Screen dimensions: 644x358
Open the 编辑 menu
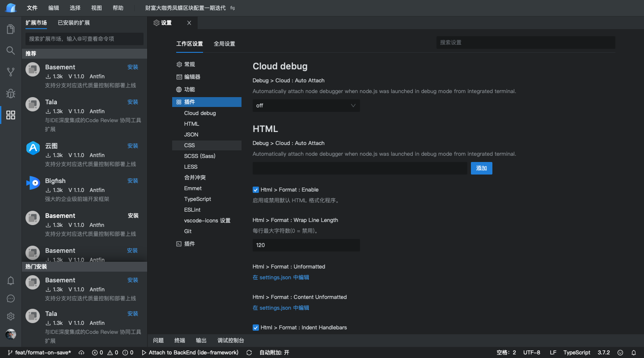pyautogui.click(x=54, y=8)
